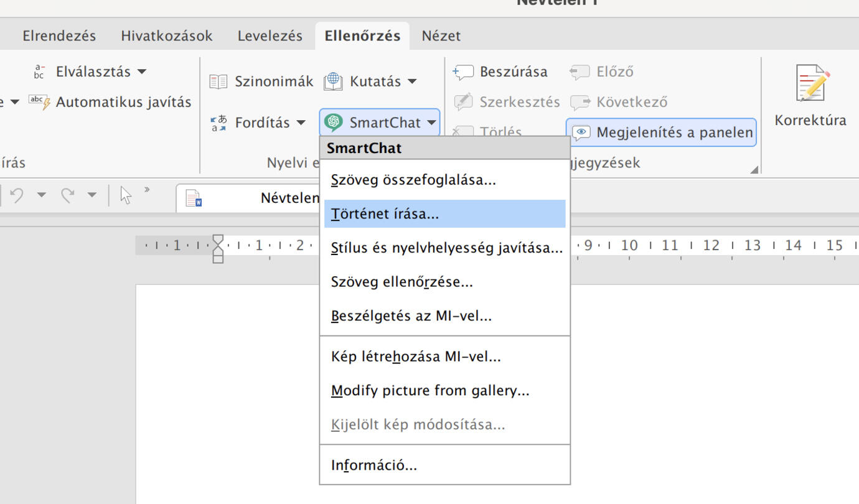Open Szinonimák via its book icon
Image resolution: width=859 pixels, height=504 pixels.
tap(218, 82)
